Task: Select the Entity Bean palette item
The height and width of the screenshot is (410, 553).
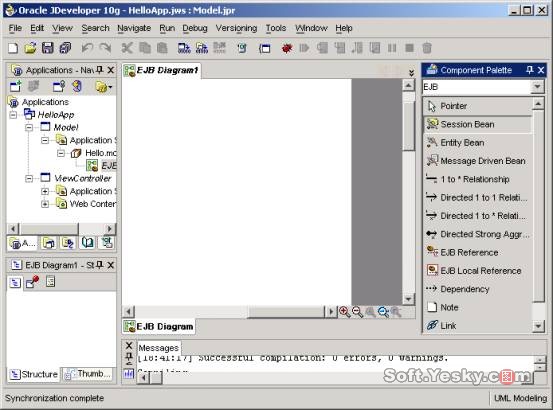Action: pyautogui.click(x=478, y=142)
